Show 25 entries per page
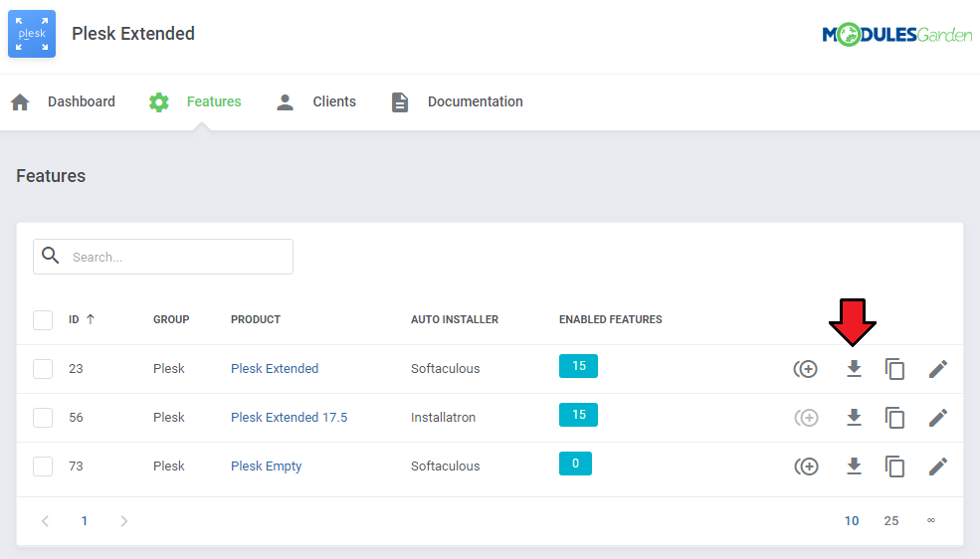Viewport: 980px width, 559px height. pyautogui.click(x=891, y=521)
